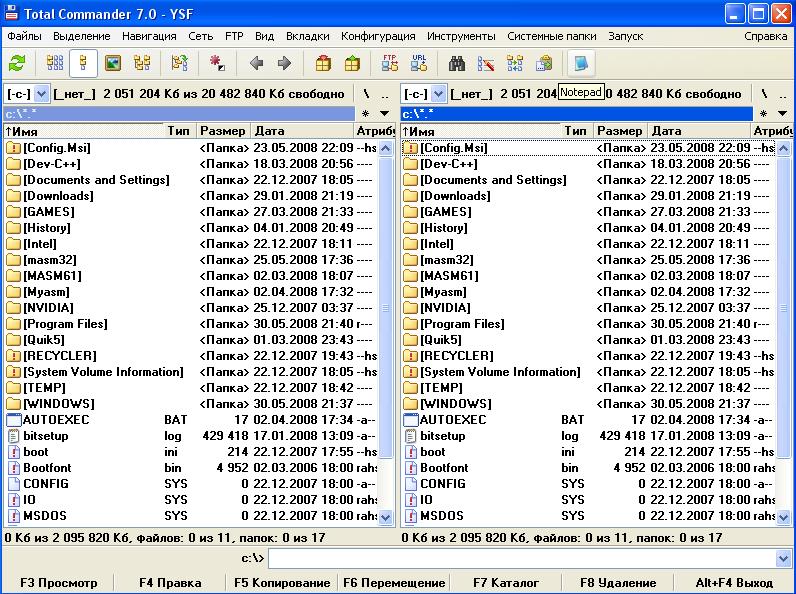This screenshot has height=594, width=796.
Task: Click F5 Копирование button
Action: point(282,583)
